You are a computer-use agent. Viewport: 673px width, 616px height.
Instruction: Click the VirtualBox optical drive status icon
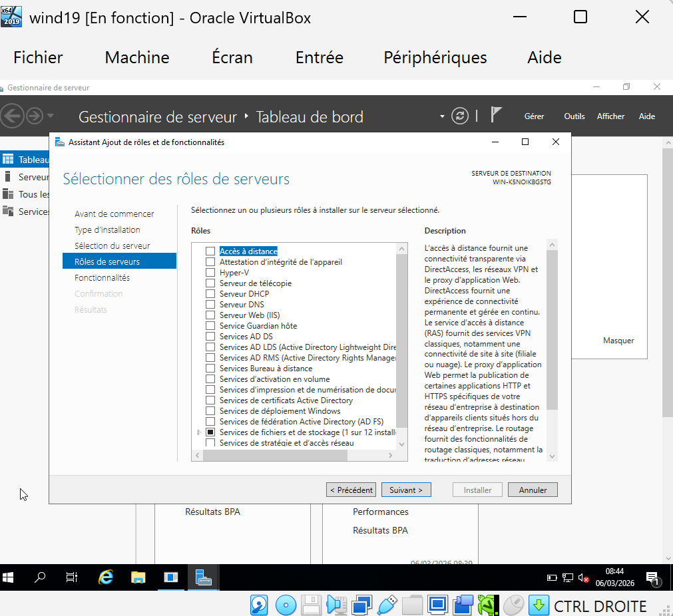click(286, 605)
